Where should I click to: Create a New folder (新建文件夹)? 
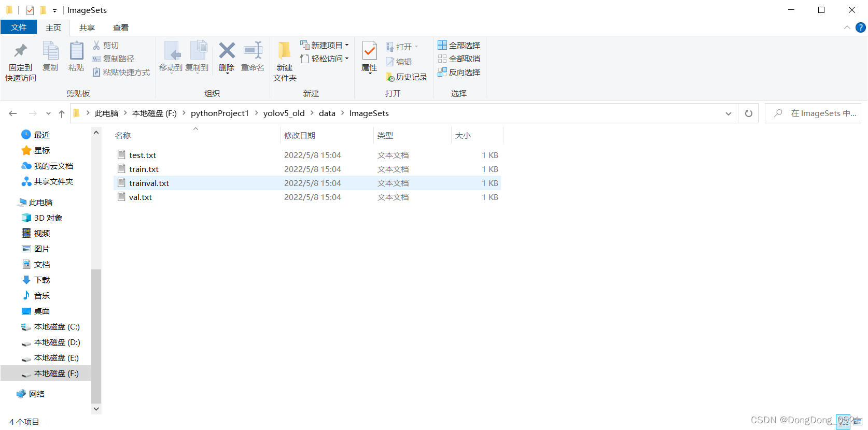point(285,62)
